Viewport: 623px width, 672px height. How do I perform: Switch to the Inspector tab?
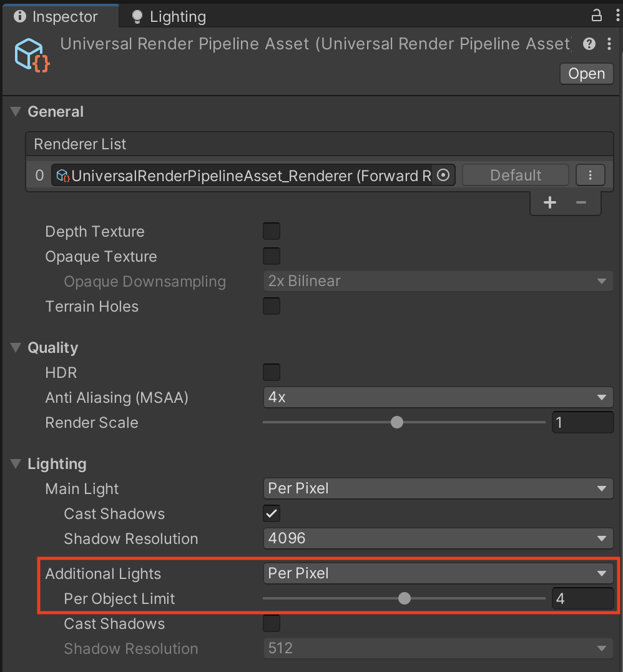pyautogui.click(x=60, y=17)
